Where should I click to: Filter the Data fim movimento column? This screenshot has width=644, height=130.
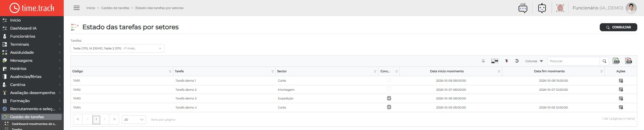coord(601,72)
